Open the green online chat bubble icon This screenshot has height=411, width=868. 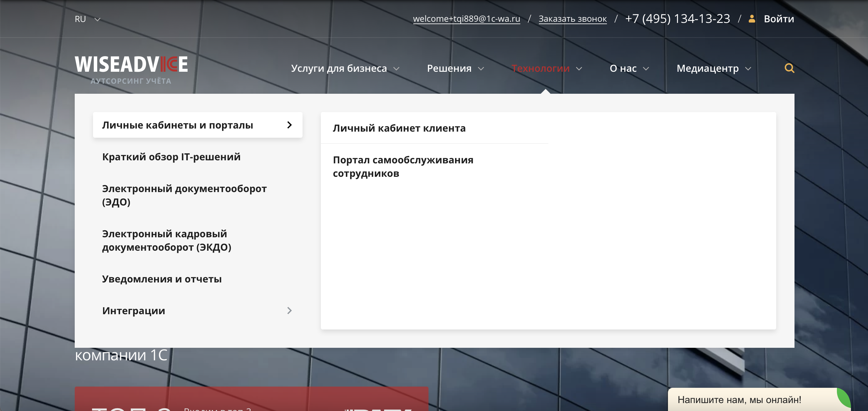click(844, 398)
